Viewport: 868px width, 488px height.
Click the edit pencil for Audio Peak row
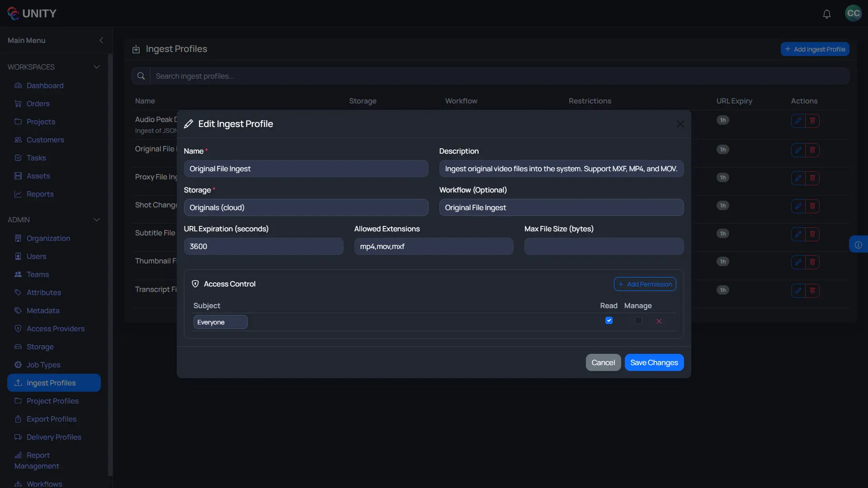(797, 121)
